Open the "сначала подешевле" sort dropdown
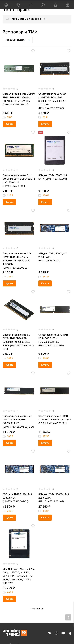 point(18,40)
